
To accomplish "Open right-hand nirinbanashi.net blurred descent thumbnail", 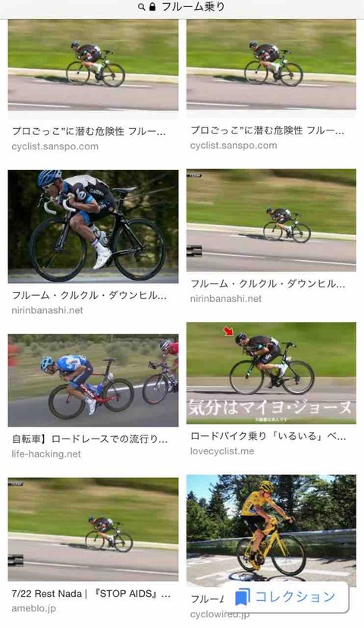I will pyautogui.click(x=271, y=220).
